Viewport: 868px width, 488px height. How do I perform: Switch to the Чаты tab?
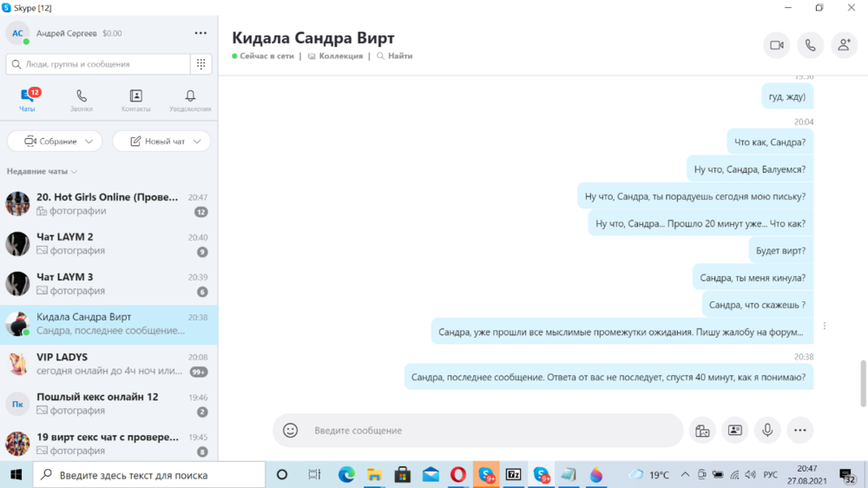coord(27,100)
